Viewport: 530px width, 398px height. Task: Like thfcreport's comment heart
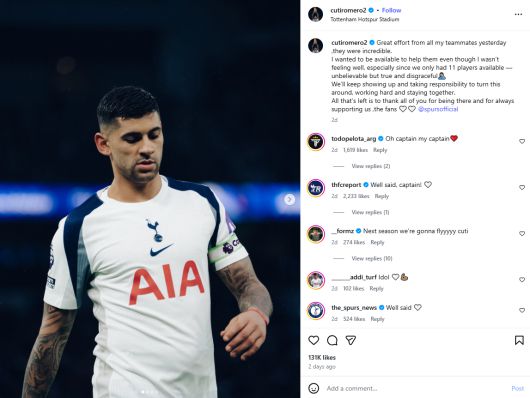pos(522,187)
